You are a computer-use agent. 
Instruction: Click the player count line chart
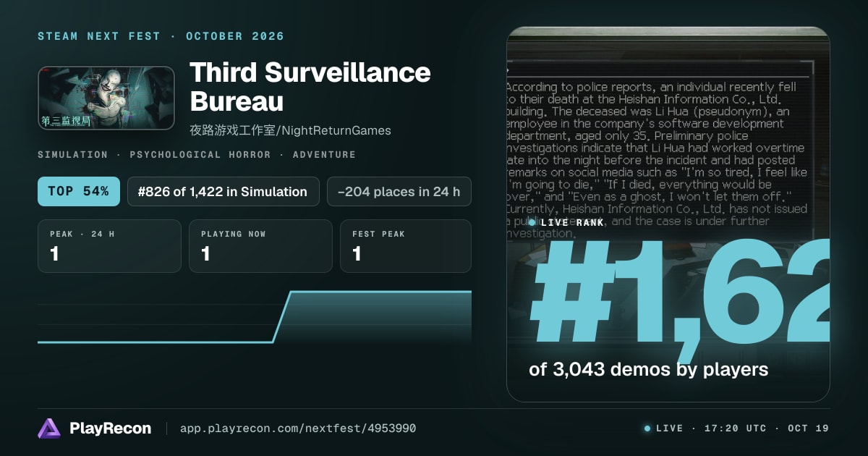[255, 317]
